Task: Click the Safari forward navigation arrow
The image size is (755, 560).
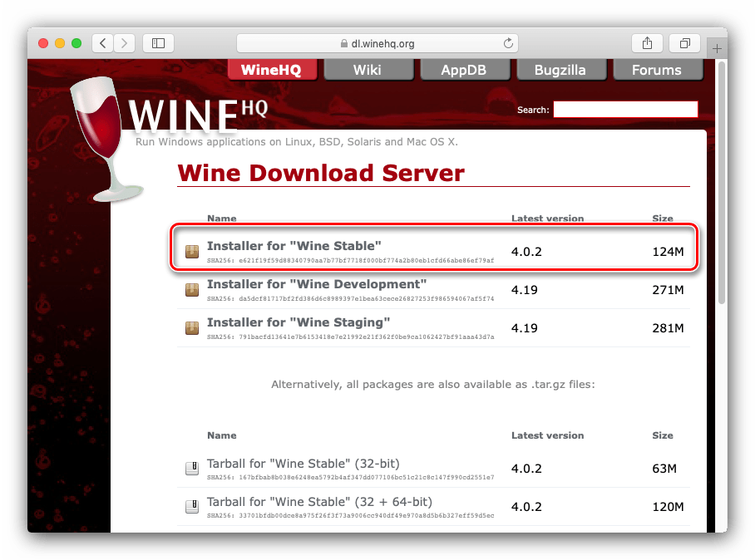Action: pyautogui.click(x=125, y=43)
